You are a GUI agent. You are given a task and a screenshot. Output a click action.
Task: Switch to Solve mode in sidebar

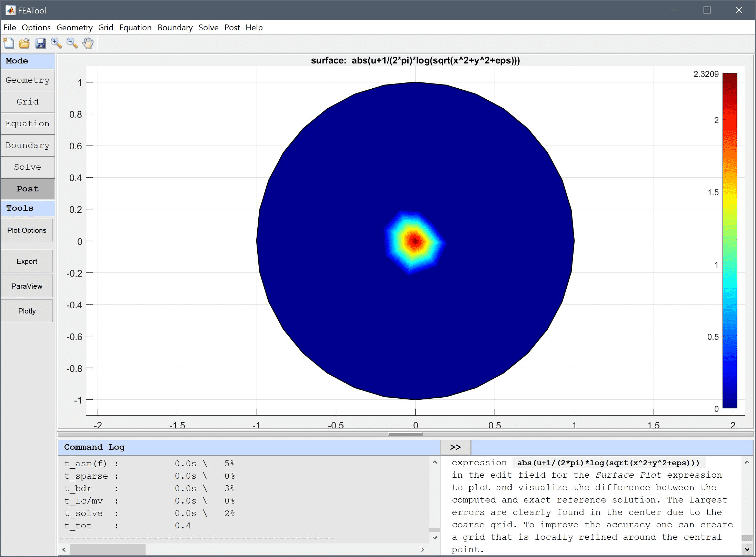[28, 167]
